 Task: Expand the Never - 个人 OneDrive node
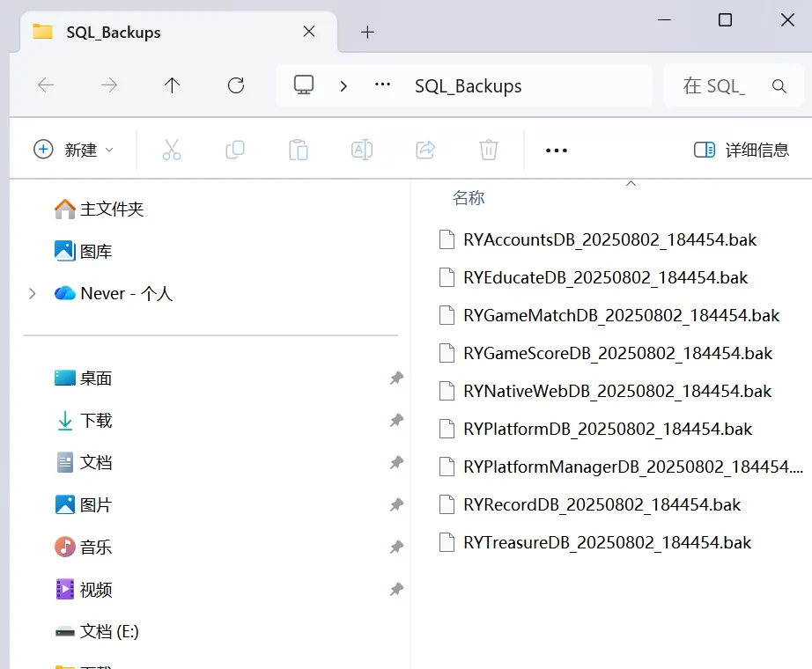pos(32,294)
